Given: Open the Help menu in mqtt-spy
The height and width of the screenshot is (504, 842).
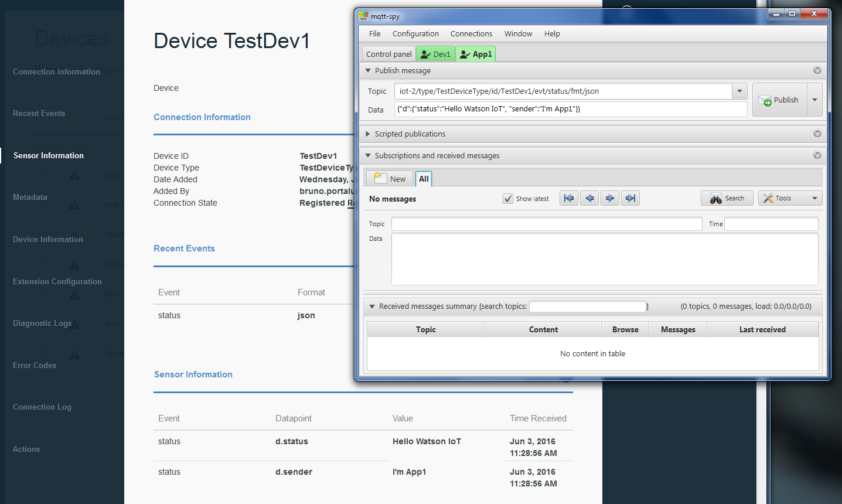Looking at the screenshot, I should pyautogui.click(x=552, y=33).
